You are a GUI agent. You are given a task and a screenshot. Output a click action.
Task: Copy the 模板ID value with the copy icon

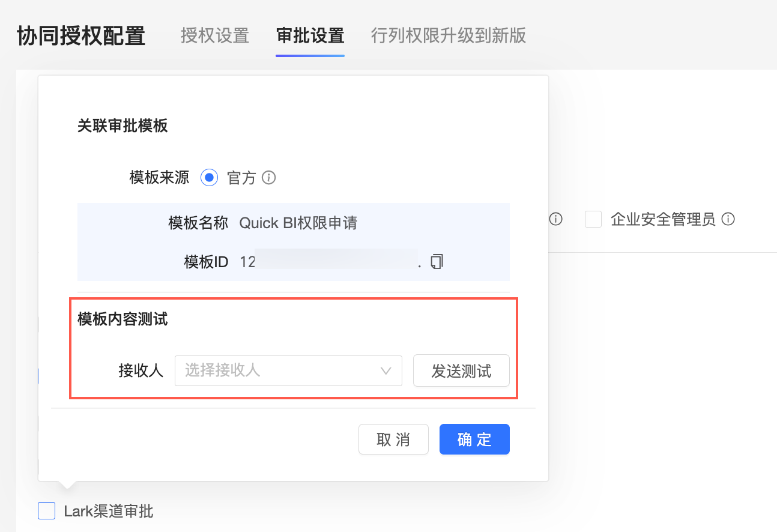coord(437,262)
